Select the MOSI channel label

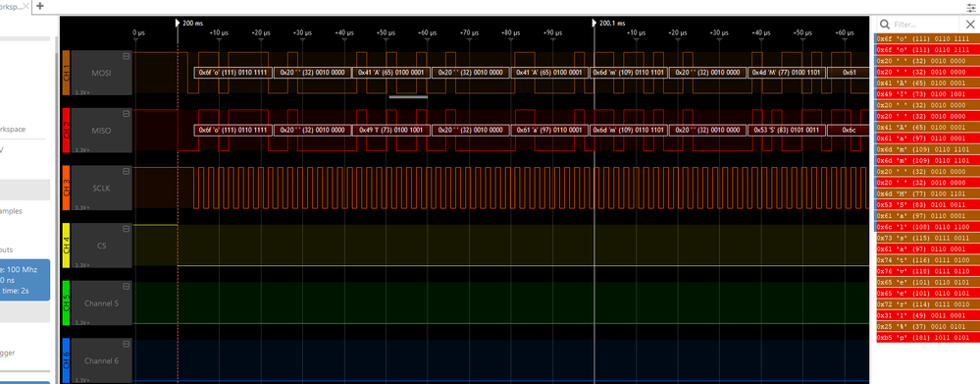[101, 74]
